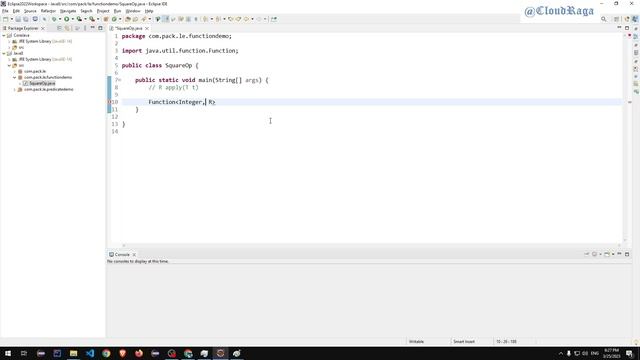Select SquareOp.java in Package Explorer
The width and height of the screenshot is (640, 360).
(42, 83)
